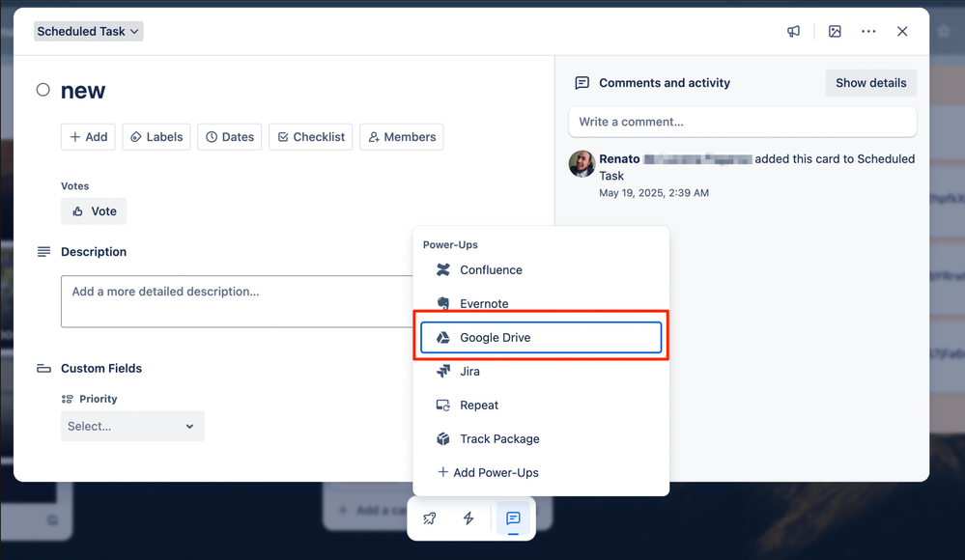Add a Checklist to the card
This screenshot has height=560, width=965.
311,136
